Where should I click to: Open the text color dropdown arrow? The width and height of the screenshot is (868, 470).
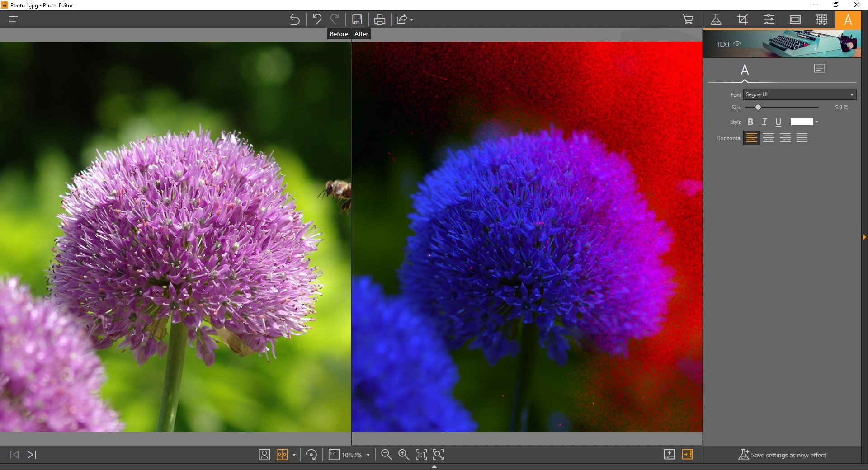pos(816,122)
